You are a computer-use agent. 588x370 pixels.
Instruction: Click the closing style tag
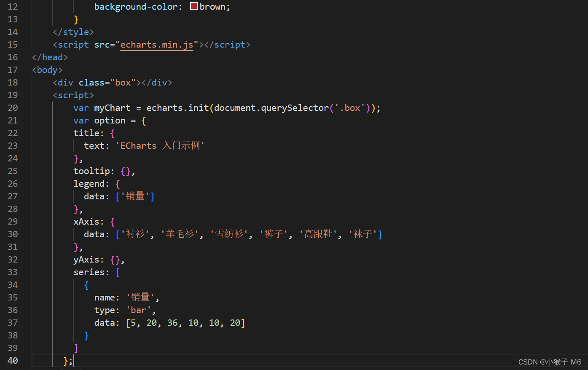coord(73,32)
